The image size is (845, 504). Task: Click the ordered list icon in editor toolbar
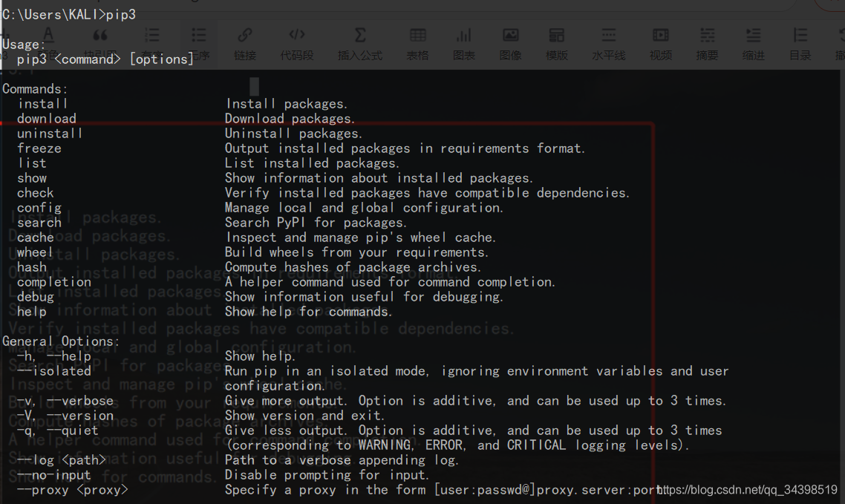click(152, 36)
